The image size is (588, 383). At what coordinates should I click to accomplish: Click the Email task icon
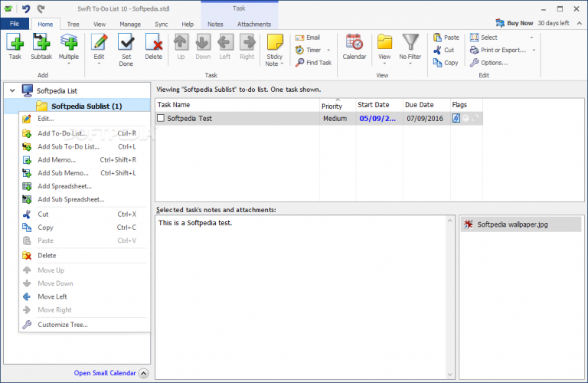[x=299, y=38]
